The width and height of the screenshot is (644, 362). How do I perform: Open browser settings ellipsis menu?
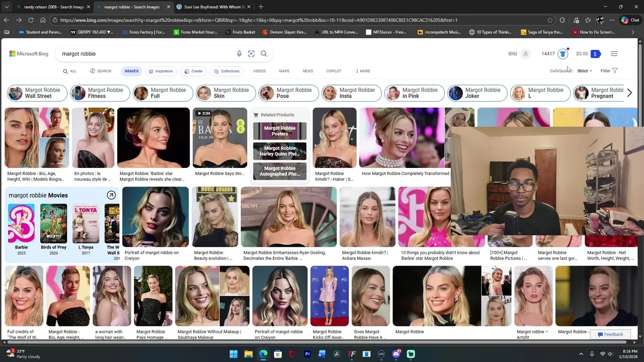click(x=612, y=20)
